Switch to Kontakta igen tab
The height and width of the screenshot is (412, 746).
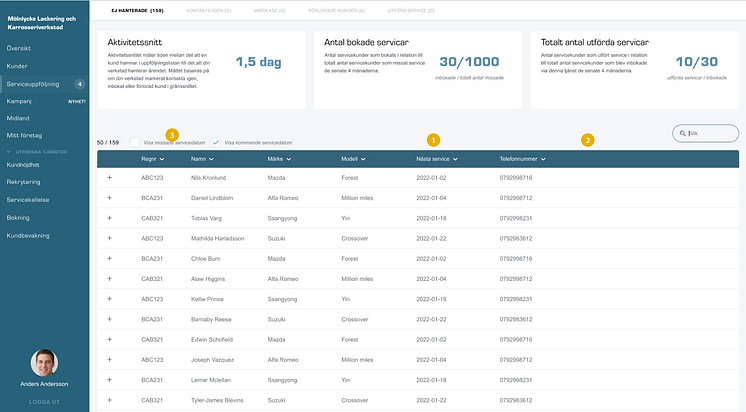209,10
